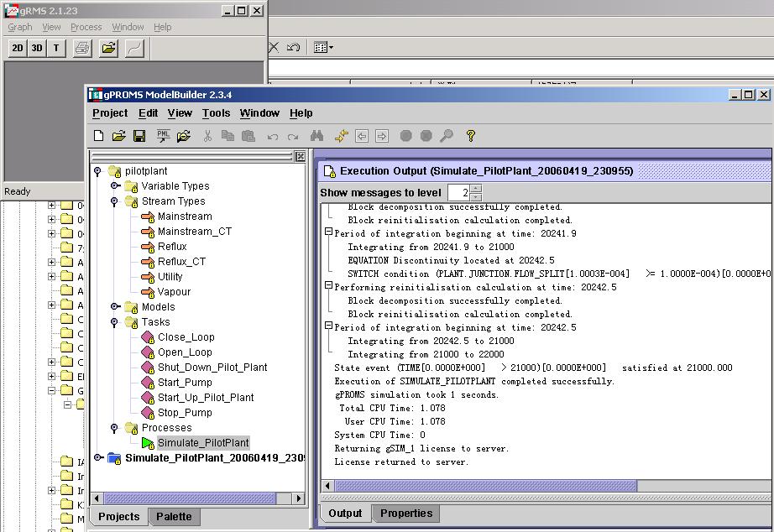Collapse the Stream Types folder
The width and height of the screenshot is (774, 532).
coord(114,201)
